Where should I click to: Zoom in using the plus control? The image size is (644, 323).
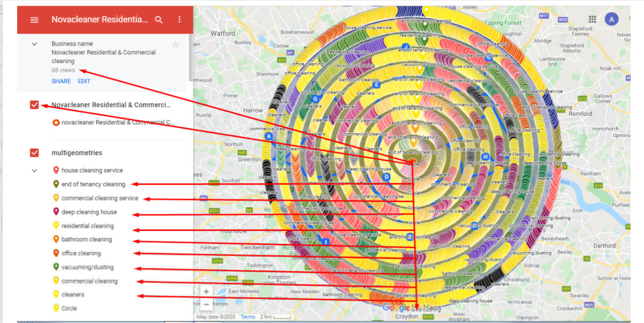click(206, 291)
